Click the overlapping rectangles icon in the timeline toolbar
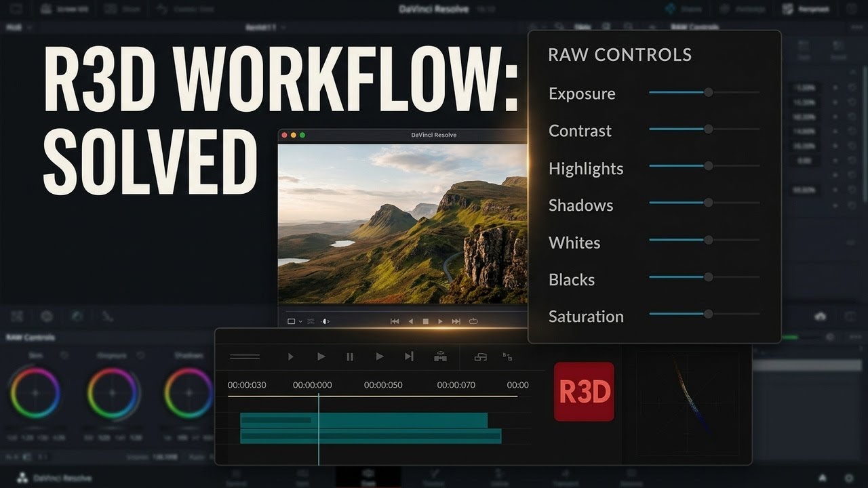The height and width of the screenshot is (488, 868). 481,357
